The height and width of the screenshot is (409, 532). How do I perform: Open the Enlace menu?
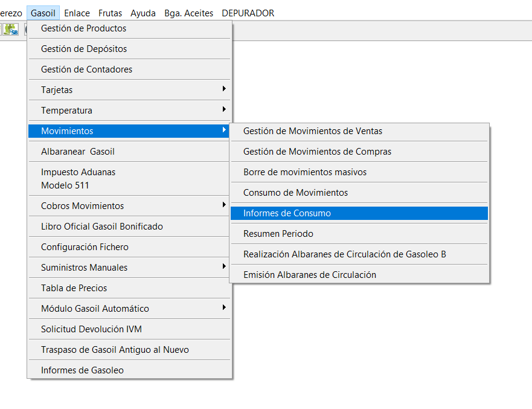pyautogui.click(x=77, y=13)
